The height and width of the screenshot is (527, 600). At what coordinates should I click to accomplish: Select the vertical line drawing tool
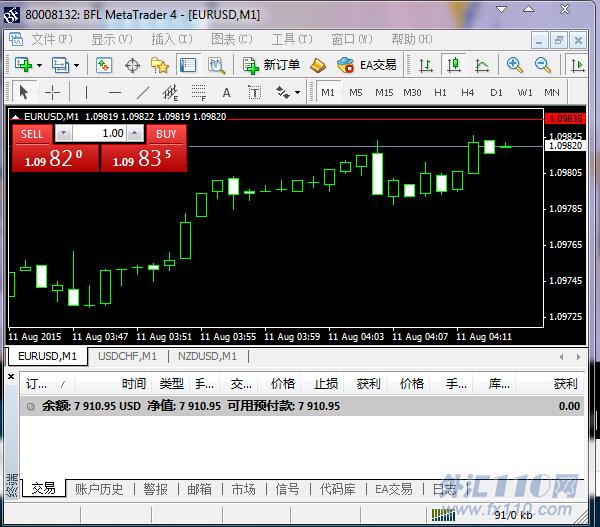click(86, 92)
